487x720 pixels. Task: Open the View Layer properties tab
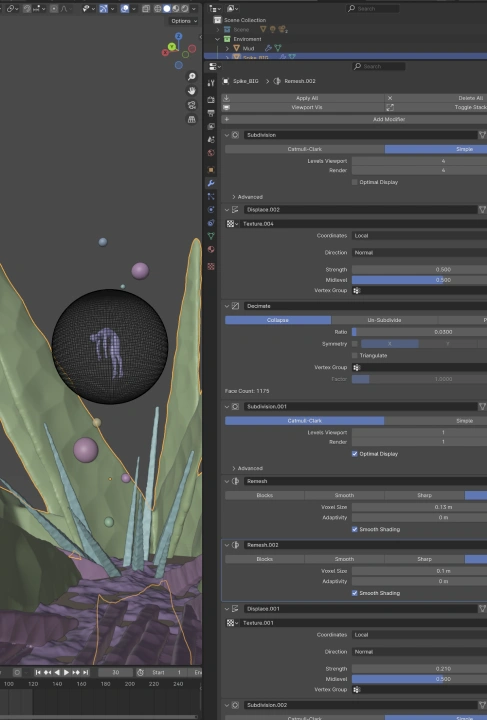click(x=211, y=126)
